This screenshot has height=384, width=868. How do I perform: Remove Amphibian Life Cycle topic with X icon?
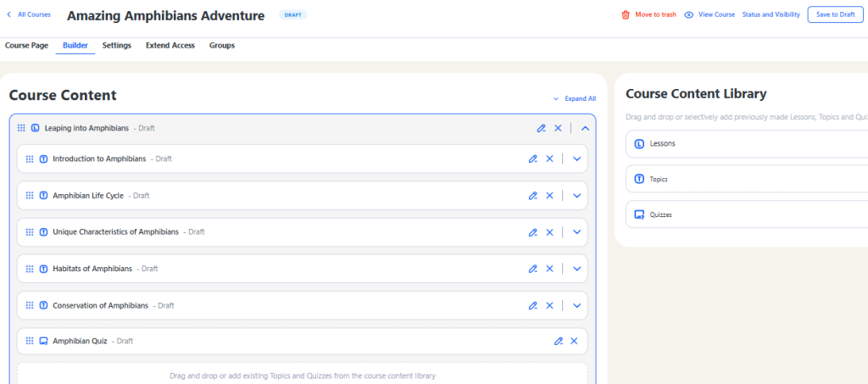pos(549,196)
